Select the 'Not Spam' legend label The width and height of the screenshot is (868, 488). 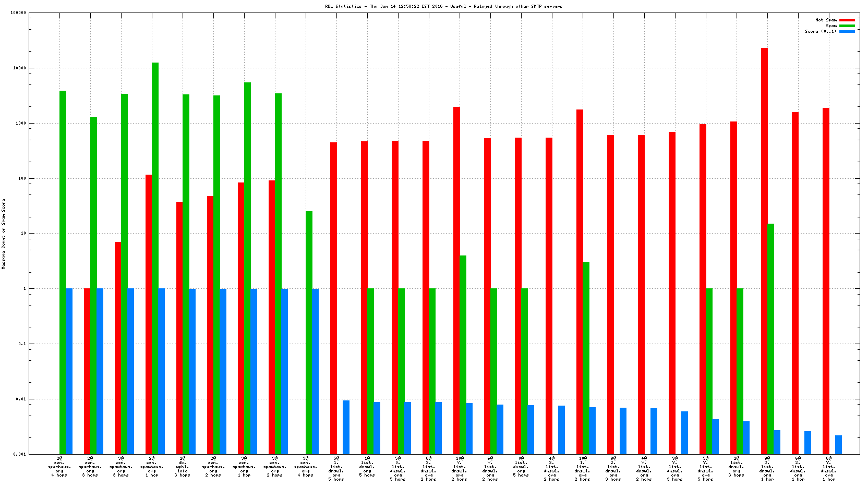click(x=826, y=20)
